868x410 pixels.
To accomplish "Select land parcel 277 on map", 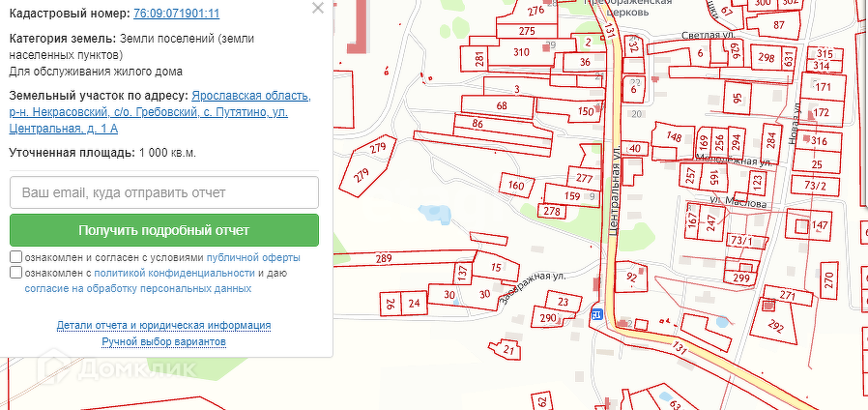I will [584, 178].
